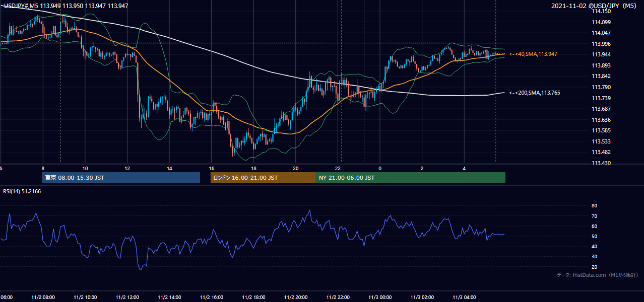The image size is (644, 302).
Task: Click price axis value 113.687
Action: 600,109
